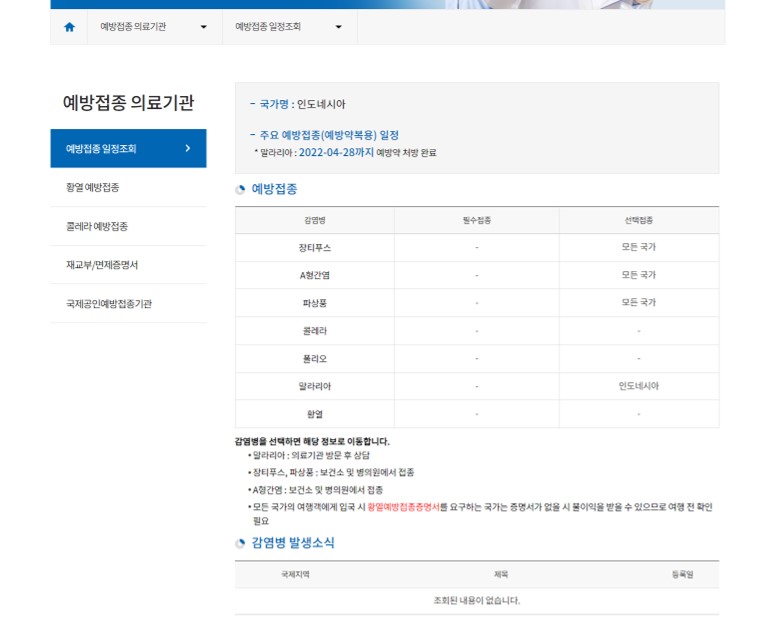Click the chevron on 예방접종 일정조회 sidebar item
Image resolution: width=775 pixels, height=624 pixels.
coord(188,148)
